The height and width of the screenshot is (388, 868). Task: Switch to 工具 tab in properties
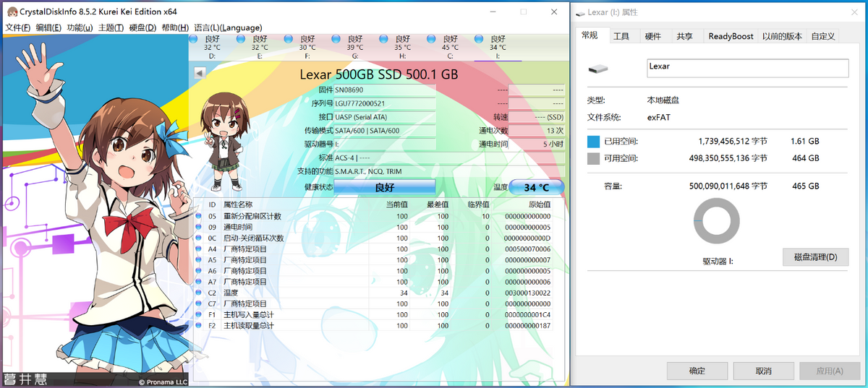(621, 36)
